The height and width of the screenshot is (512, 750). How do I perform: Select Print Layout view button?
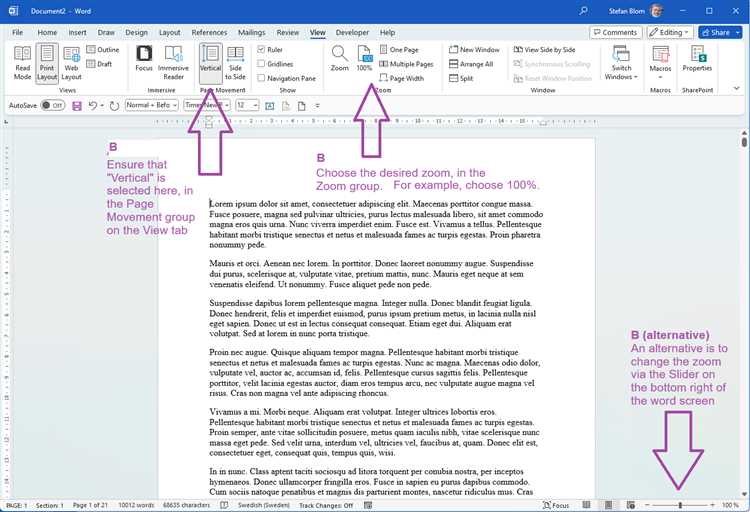(47, 63)
